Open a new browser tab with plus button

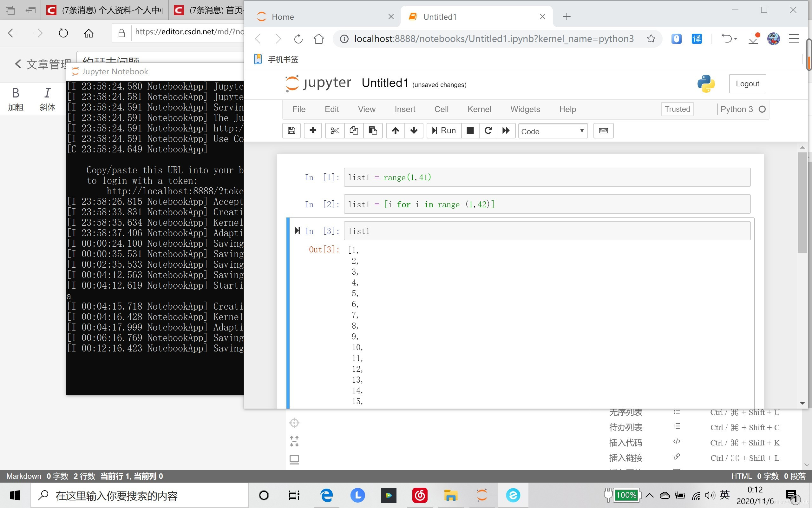tap(566, 17)
